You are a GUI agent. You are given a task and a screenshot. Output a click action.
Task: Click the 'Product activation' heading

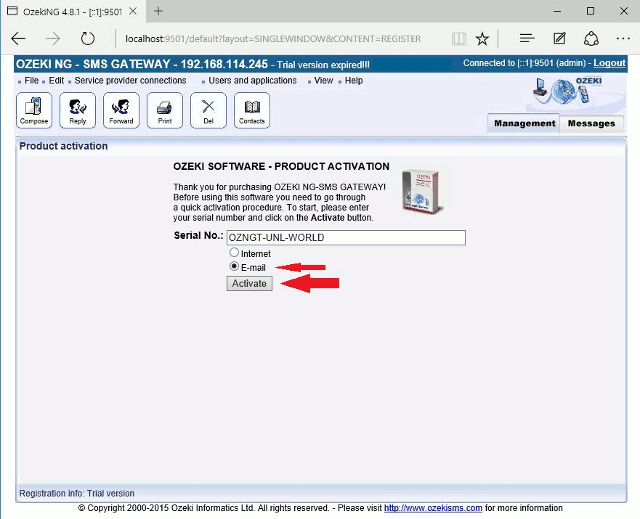point(63,146)
